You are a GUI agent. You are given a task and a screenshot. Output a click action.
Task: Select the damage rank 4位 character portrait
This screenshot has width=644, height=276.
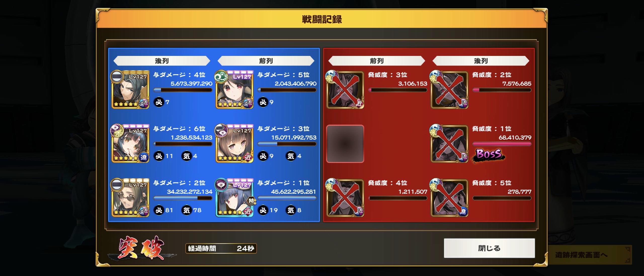(130, 90)
